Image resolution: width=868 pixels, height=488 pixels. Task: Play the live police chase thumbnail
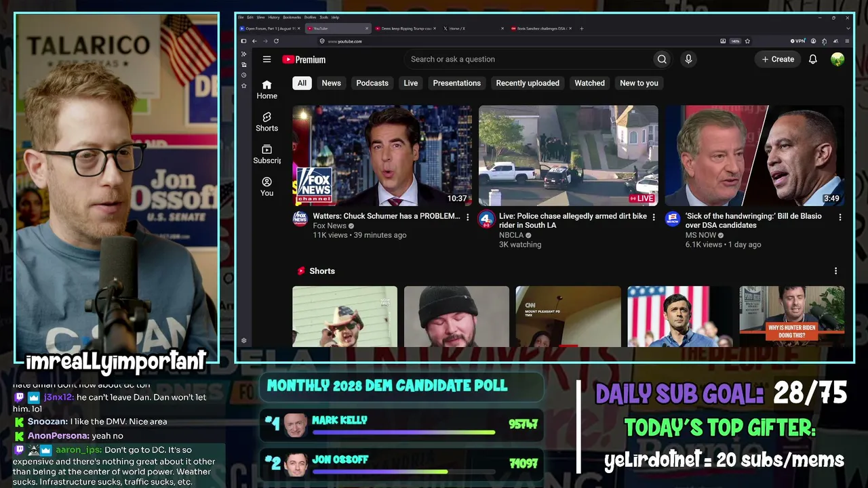pos(568,155)
